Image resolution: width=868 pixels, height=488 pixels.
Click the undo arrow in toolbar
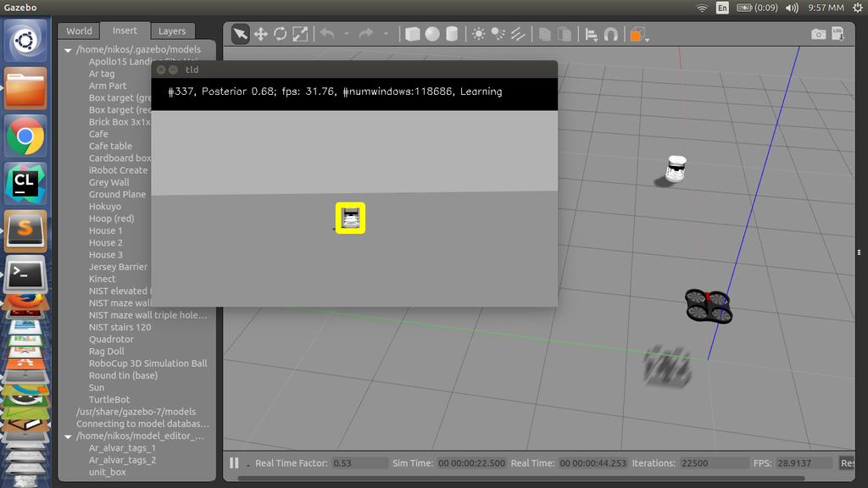(327, 34)
